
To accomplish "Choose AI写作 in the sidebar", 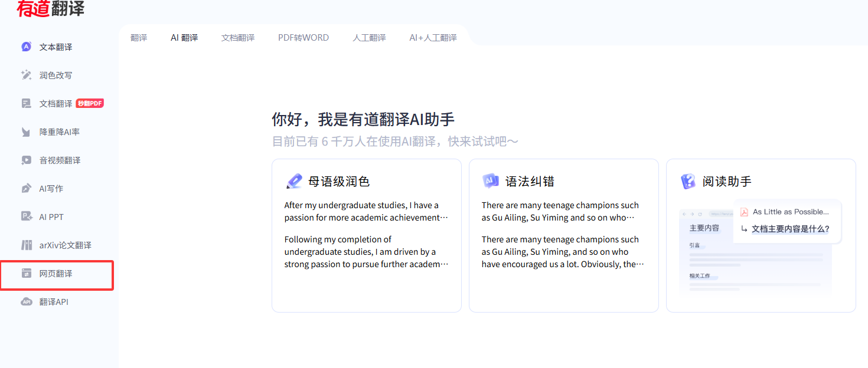I will click(x=51, y=189).
